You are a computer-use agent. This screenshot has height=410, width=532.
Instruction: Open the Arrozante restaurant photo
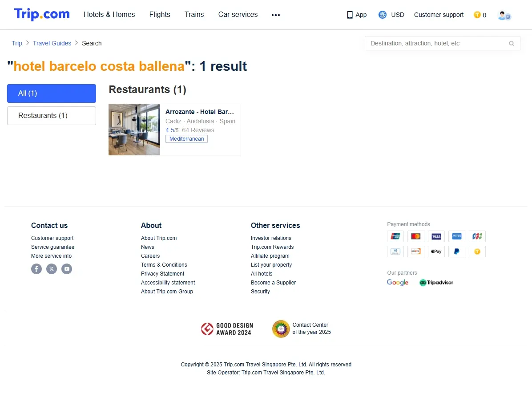[x=134, y=130]
